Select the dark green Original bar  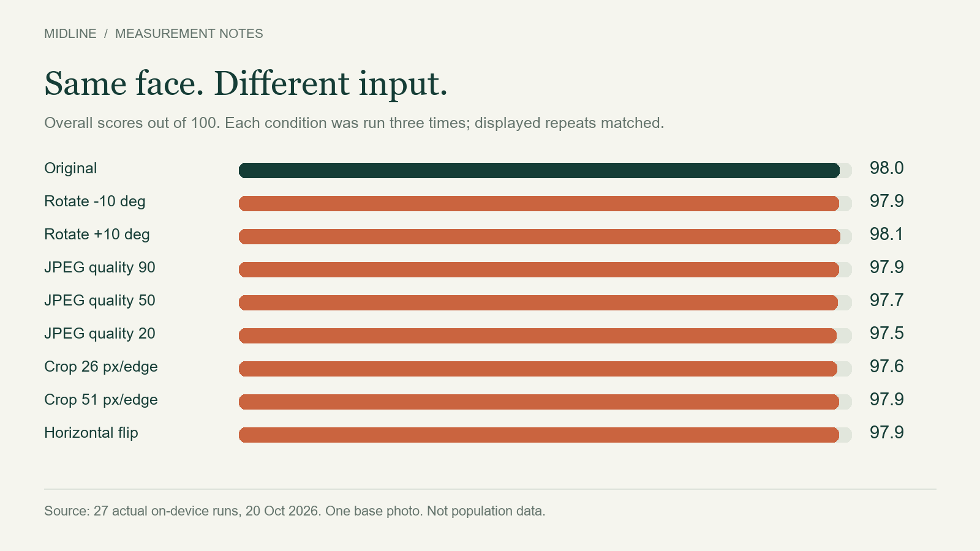click(539, 170)
